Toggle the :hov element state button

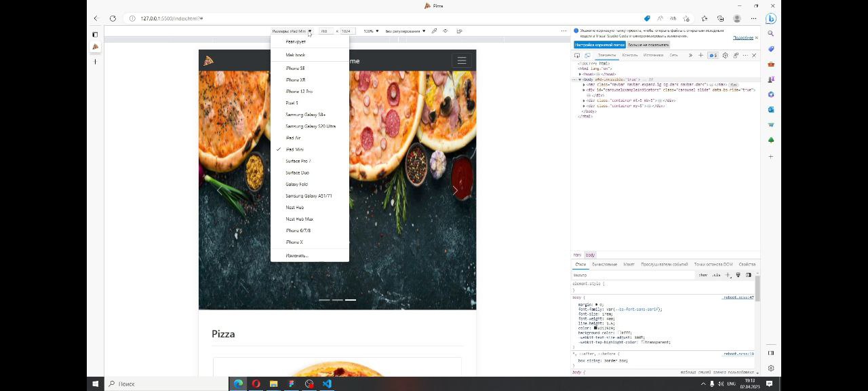click(703, 275)
